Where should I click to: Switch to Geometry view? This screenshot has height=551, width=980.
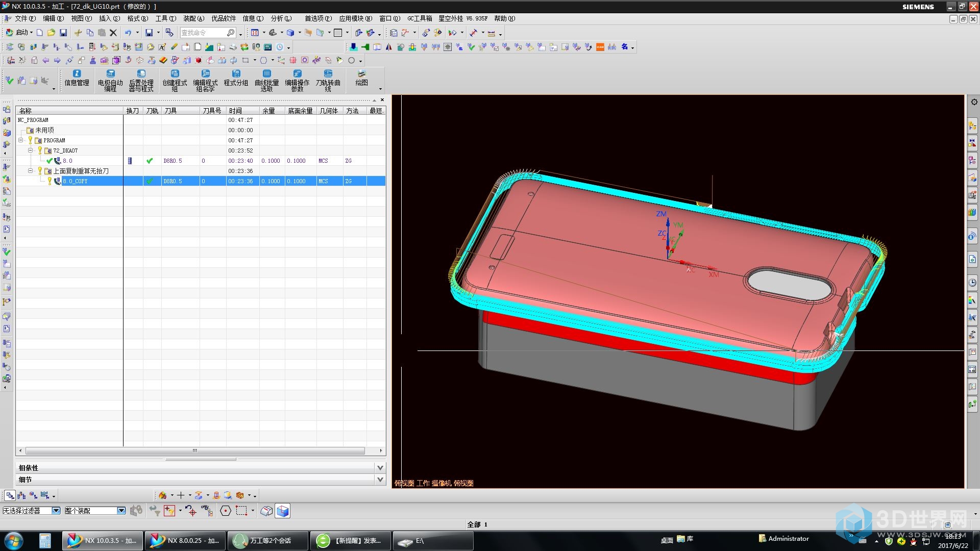coord(33,495)
